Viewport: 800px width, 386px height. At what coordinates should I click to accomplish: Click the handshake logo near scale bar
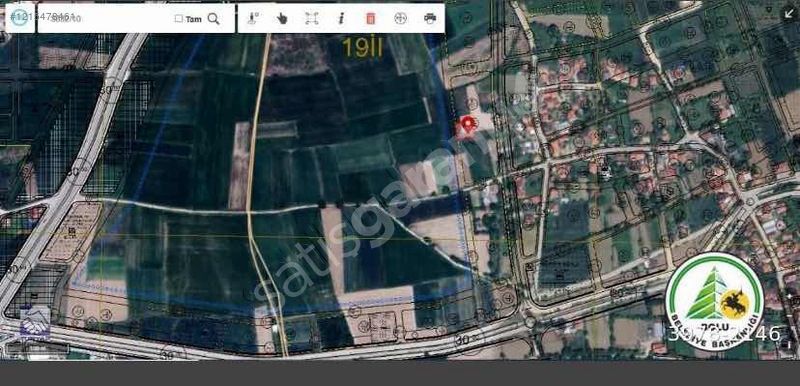pos(35,322)
